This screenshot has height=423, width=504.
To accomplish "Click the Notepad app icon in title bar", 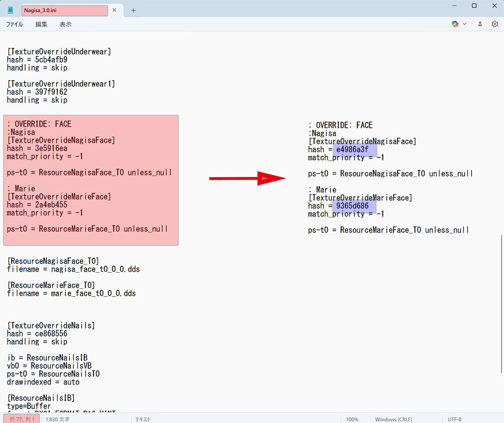I will click(x=10, y=10).
